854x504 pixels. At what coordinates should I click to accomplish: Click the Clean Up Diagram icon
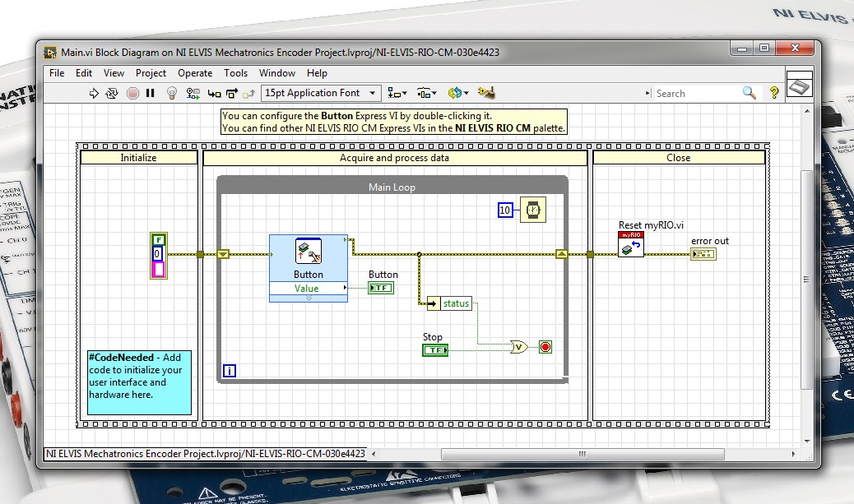tap(487, 93)
